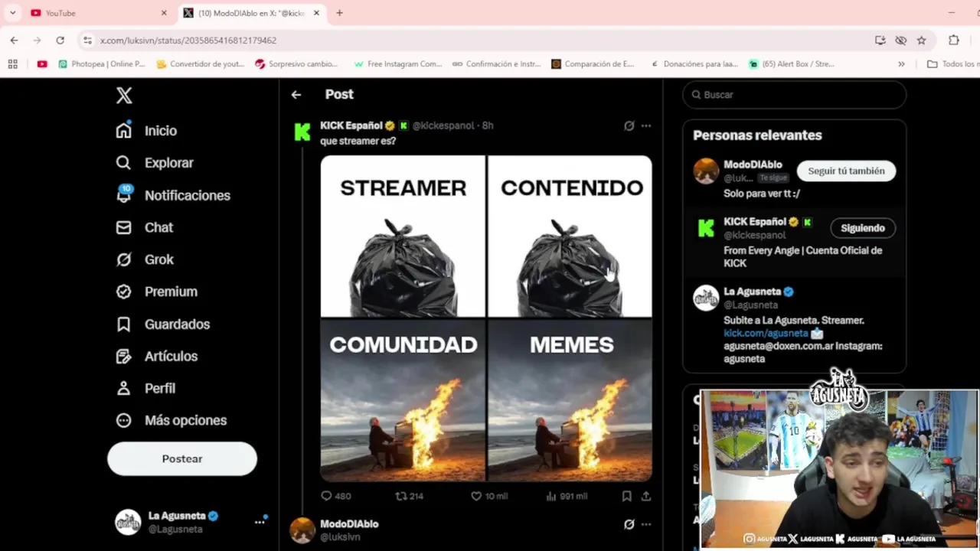Open the COMUNIDAD burning piano image
The height and width of the screenshot is (551, 980).
click(x=403, y=400)
